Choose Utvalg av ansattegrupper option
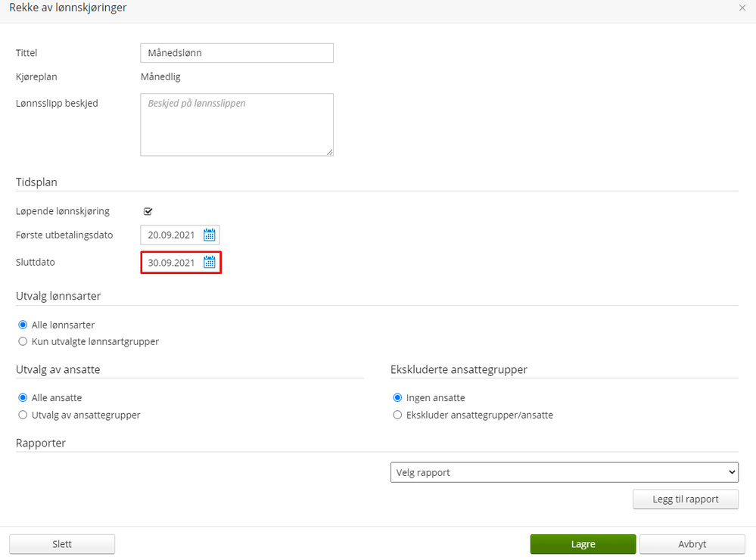 (x=23, y=415)
